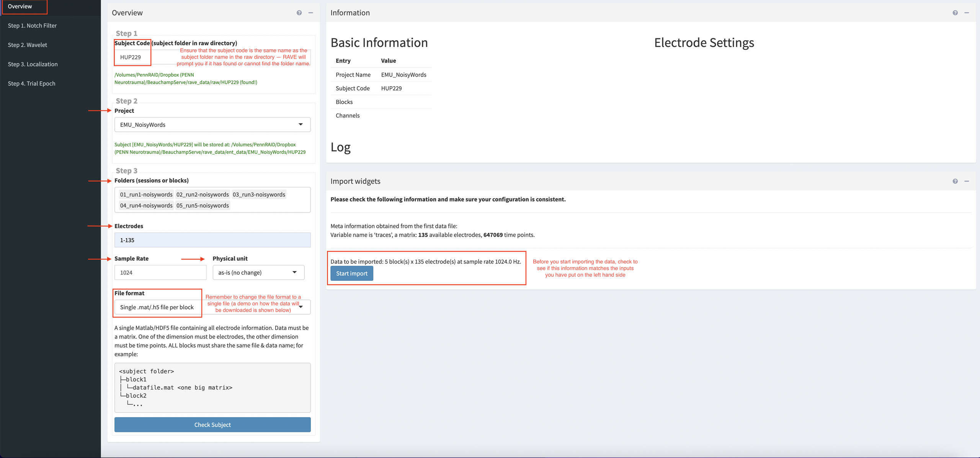Viewport: 980px width, 458px height.
Task: Open Step 4. Trial Epoch in sidebar
Action: coord(32,83)
